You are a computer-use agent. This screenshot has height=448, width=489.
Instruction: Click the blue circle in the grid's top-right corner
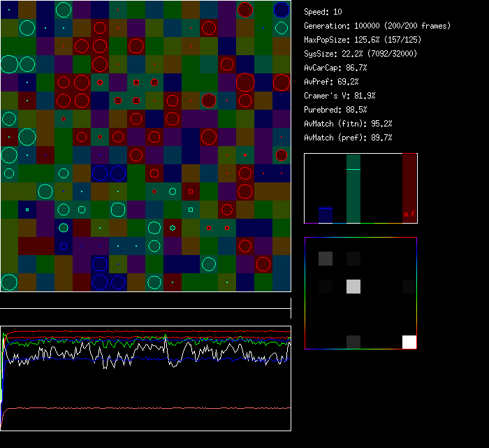[x=281, y=10]
